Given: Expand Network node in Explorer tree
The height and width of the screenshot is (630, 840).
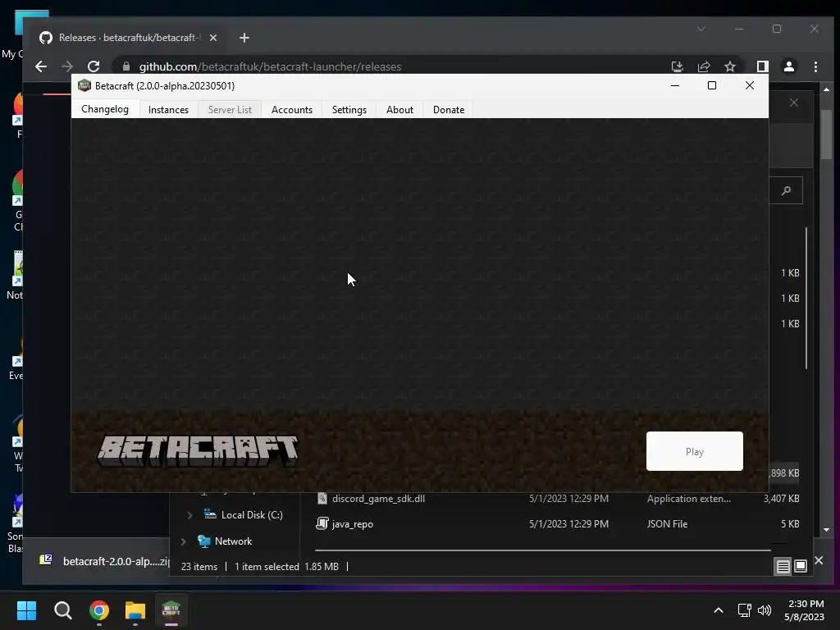Looking at the screenshot, I should [x=183, y=541].
